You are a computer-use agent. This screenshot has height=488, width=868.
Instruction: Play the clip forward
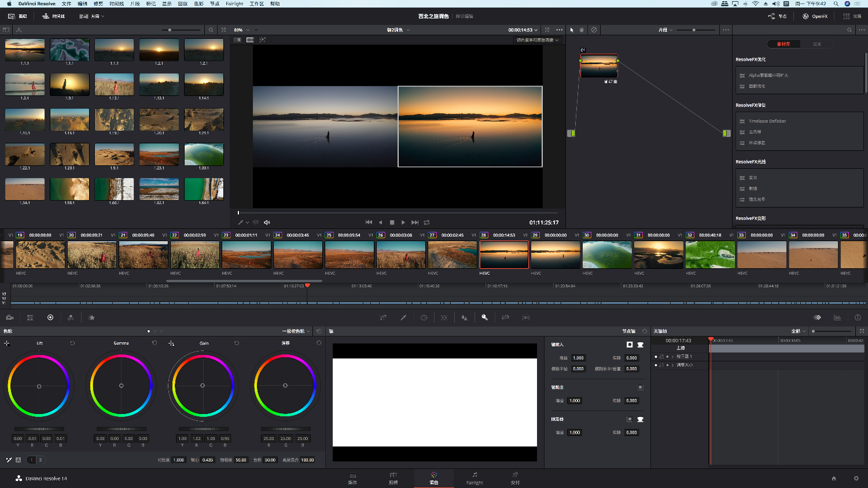click(x=403, y=222)
